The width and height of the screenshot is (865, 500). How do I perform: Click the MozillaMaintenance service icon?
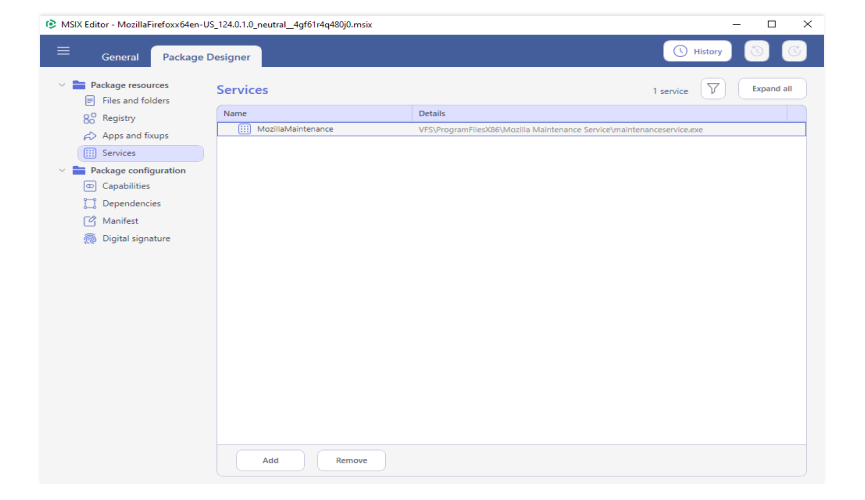244,129
